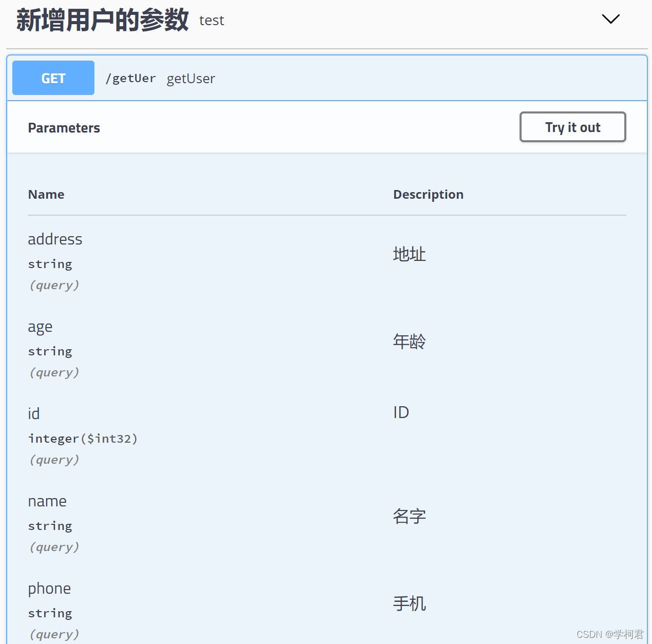Click the integer($int32) type label
Image resolution: width=652 pixels, height=644 pixels.
tap(83, 439)
